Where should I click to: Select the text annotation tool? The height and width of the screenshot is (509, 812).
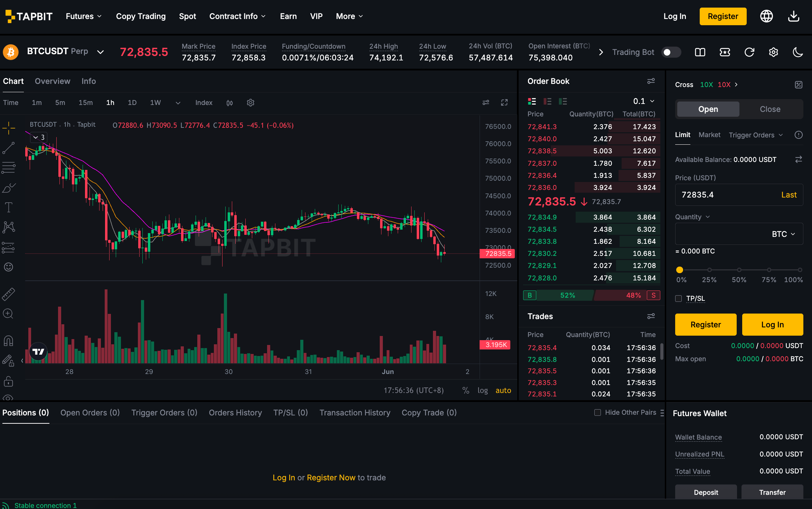coord(9,208)
